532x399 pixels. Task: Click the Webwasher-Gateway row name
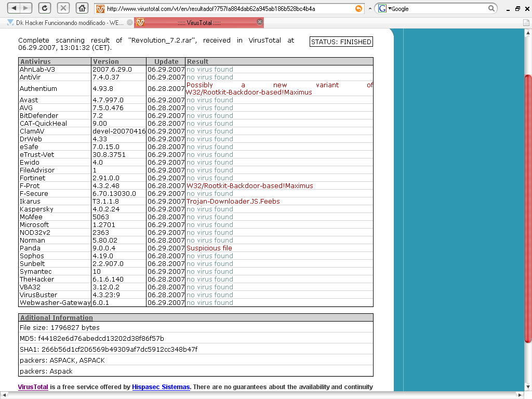tap(55, 303)
